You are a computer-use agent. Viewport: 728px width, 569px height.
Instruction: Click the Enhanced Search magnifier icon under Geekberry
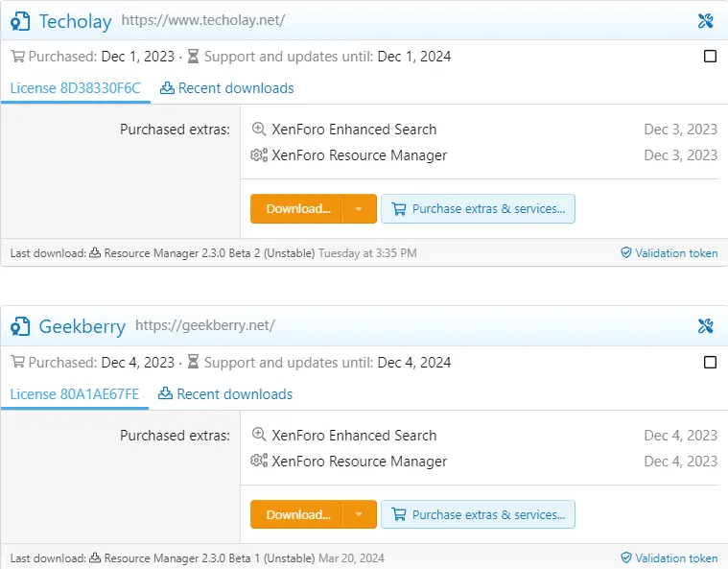(x=259, y=435)
